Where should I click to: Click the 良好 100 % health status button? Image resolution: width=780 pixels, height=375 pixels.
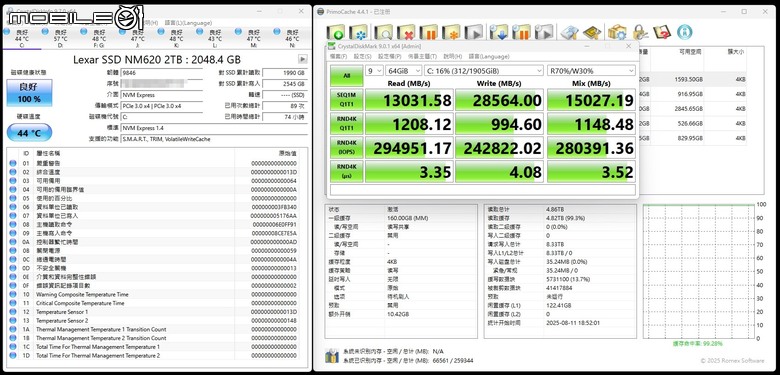click(x=29, y=93)
